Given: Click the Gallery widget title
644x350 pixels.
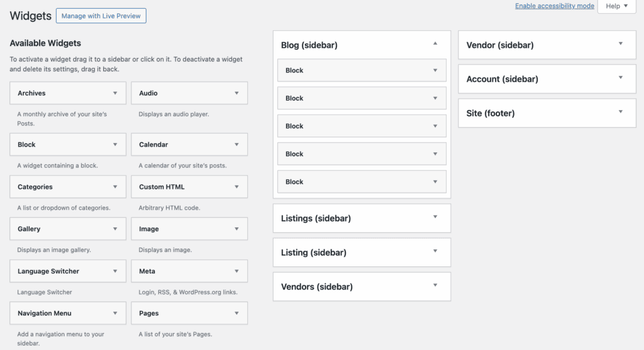Looking at the screenshot, I should coord(29,229).
